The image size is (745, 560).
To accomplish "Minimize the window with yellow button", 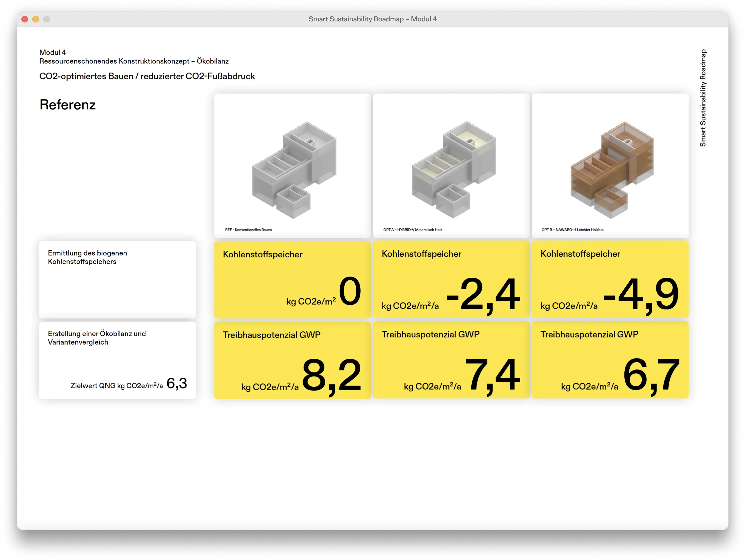I will (36, 19).
